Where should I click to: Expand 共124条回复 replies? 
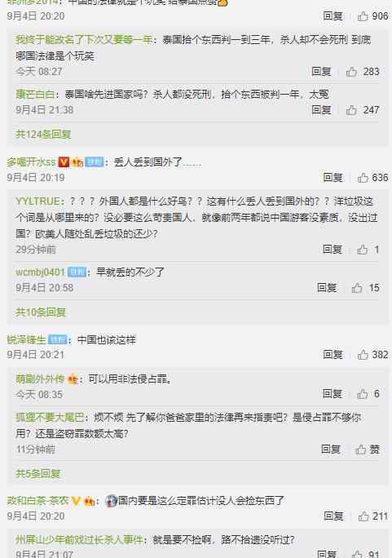coord(43,134)
